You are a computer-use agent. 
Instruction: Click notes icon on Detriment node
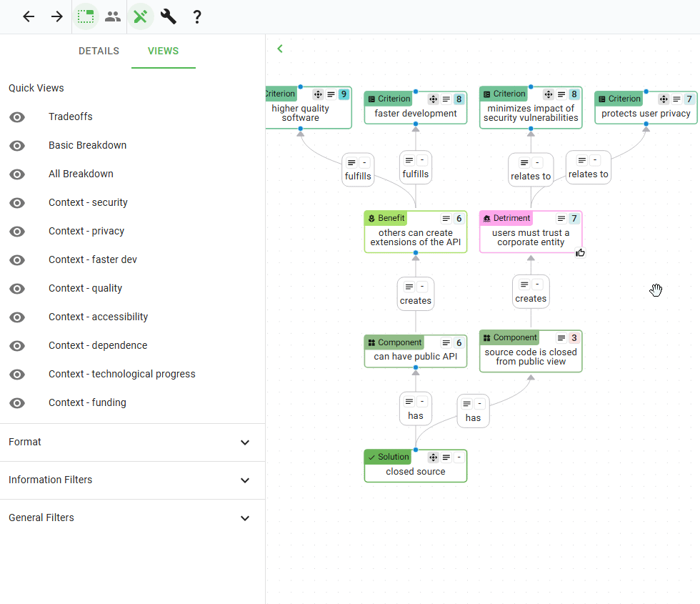click(561, 219)
